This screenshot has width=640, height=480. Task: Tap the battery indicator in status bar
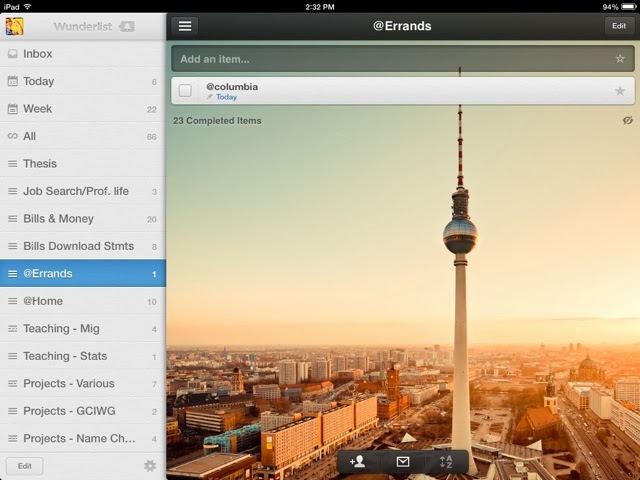tap(629, 7)
